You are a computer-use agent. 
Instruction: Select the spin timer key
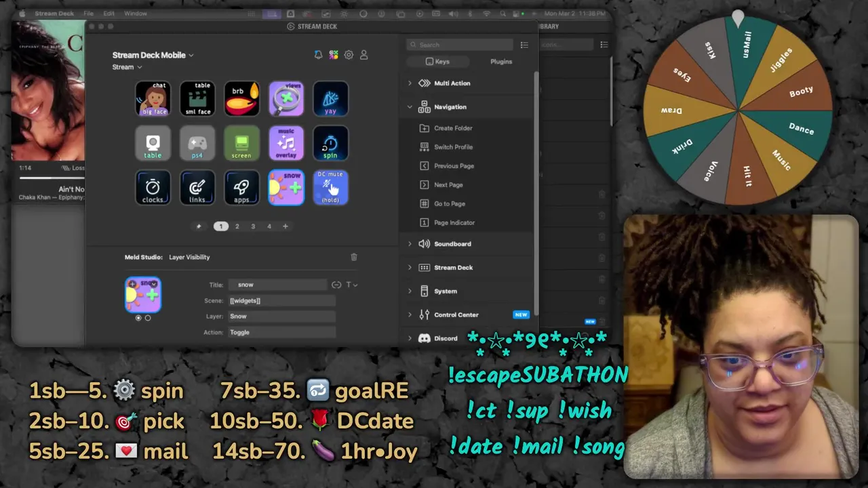[330, 143]
